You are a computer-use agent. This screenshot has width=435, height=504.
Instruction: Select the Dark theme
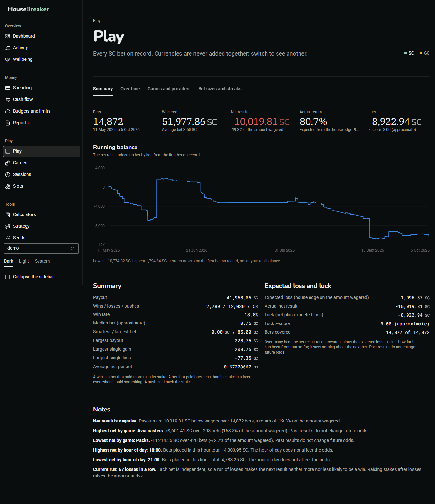(x=8, y=261)
